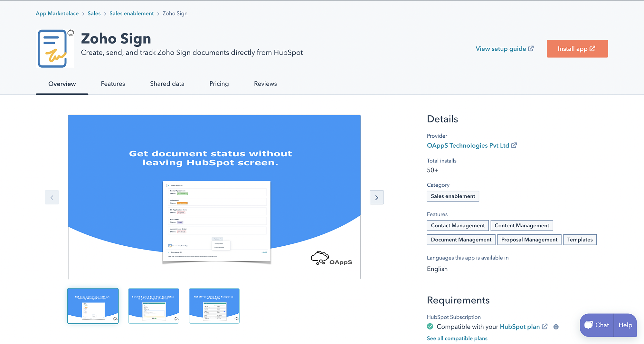Click the 'English' language value
Image resolution: width=644 pixels, height=344 pixels.
pos(437,269)
